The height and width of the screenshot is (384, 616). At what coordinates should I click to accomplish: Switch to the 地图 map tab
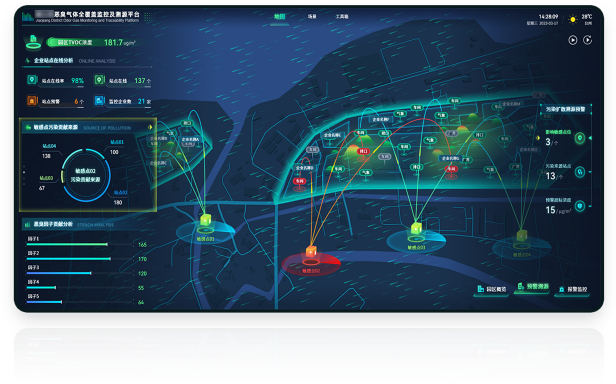click(x=279, y=17)
